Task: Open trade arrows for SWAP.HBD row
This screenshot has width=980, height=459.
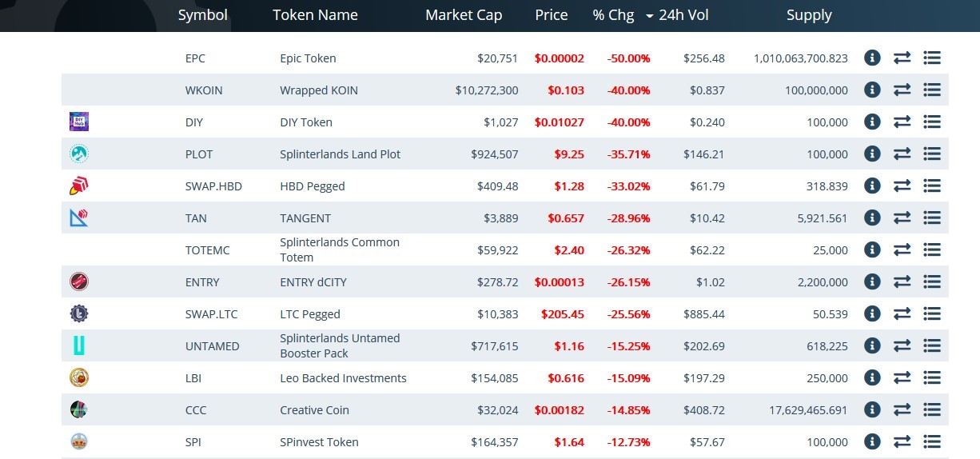Action: pos(902,186)
